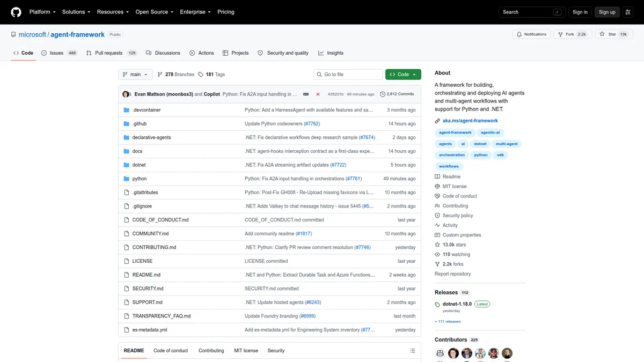Viewport: 644px width, 362px height.
Task: Open the Enterprise dropdown menu
Action: pyautogui.click(x=195, y=12)
